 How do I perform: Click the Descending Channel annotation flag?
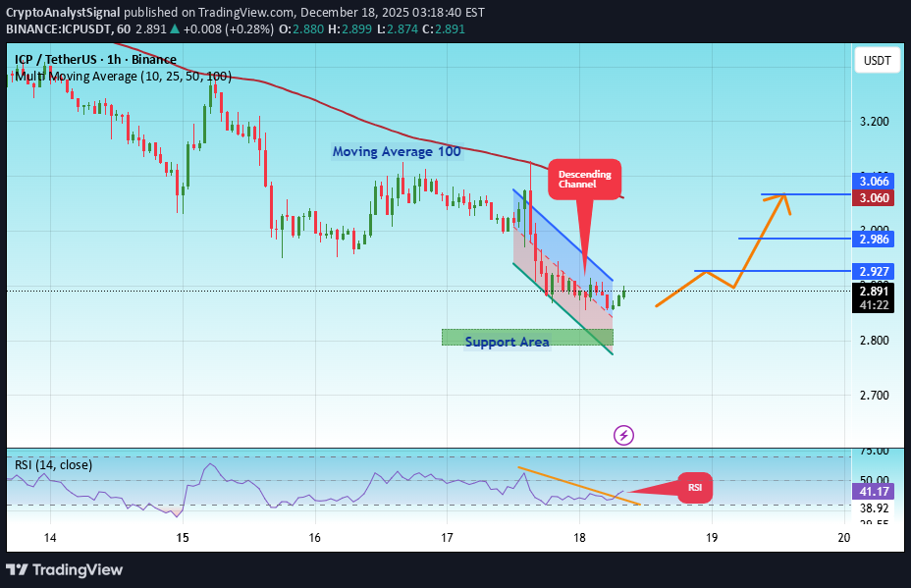(x=584, y=180)
